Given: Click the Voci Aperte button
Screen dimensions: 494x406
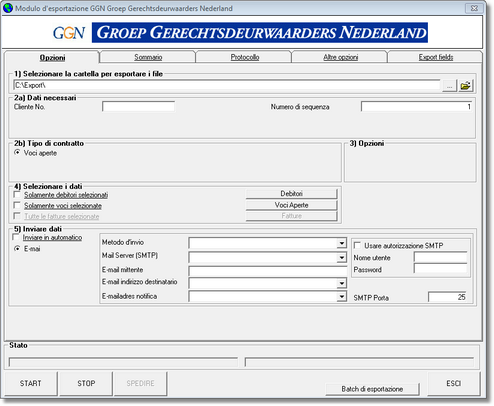Looking at the screenshot, I should click(291, 205).
